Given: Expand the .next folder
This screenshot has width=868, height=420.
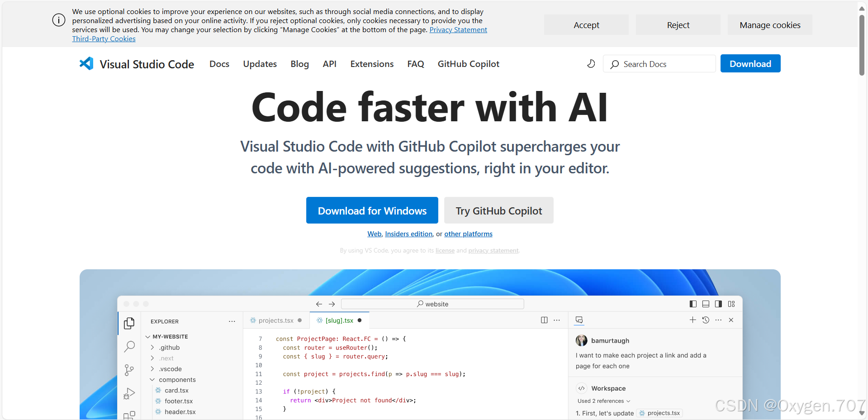Looking at the screenshot, I should 152,358.
